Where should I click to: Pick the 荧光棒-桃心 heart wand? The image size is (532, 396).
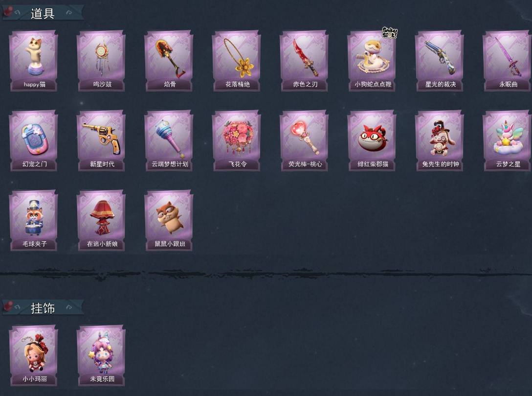tap(304, 140)
